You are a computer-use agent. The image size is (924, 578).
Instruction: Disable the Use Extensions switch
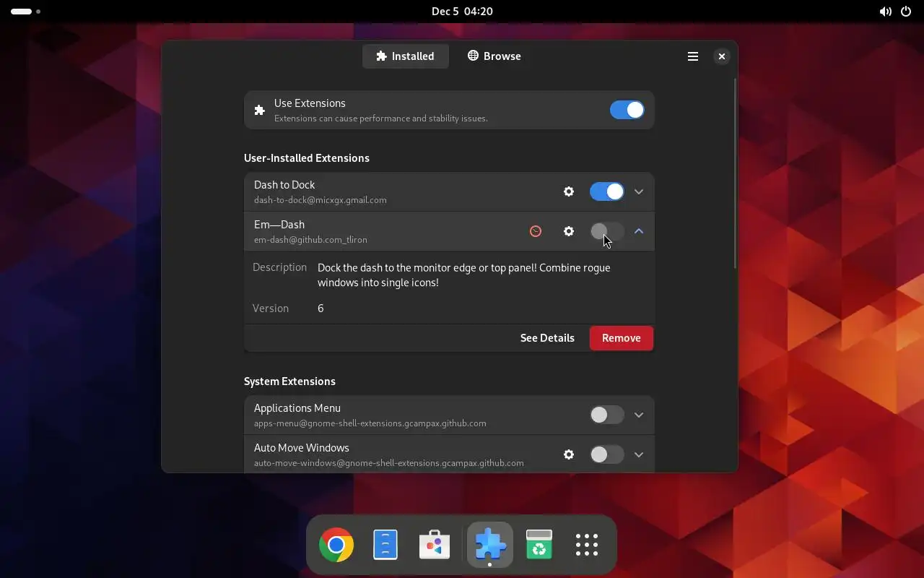point(627,110)
